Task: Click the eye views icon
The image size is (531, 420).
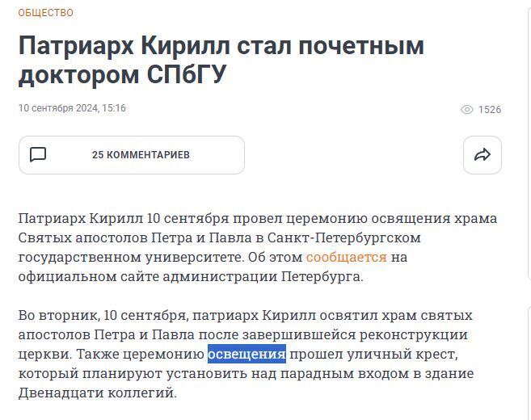Action: point(466,110)
